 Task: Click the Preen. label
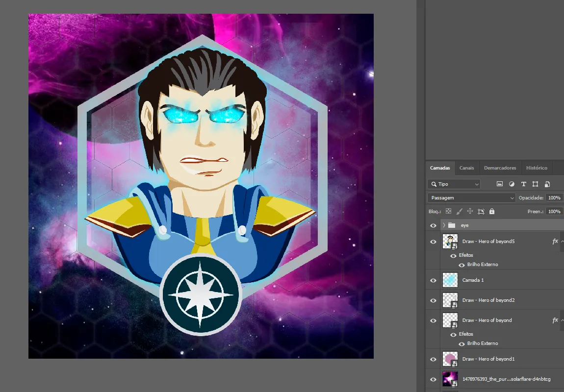coord(535,211)
